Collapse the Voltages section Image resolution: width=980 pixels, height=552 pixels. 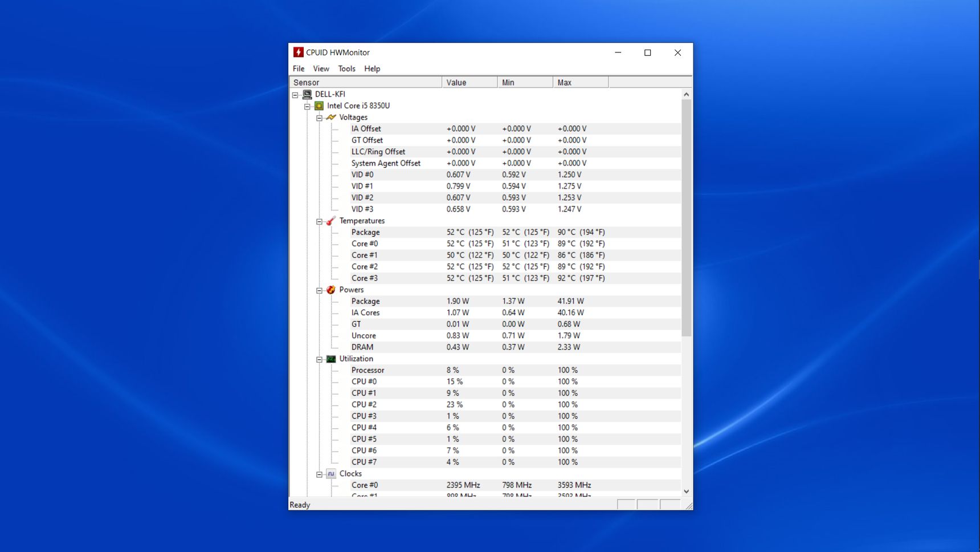click(x=319, y=118)
